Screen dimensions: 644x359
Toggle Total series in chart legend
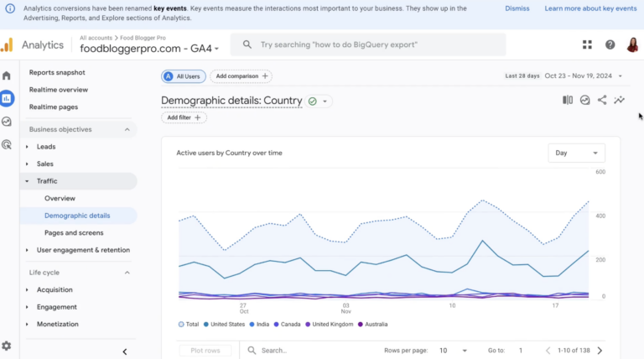(189, 324)
